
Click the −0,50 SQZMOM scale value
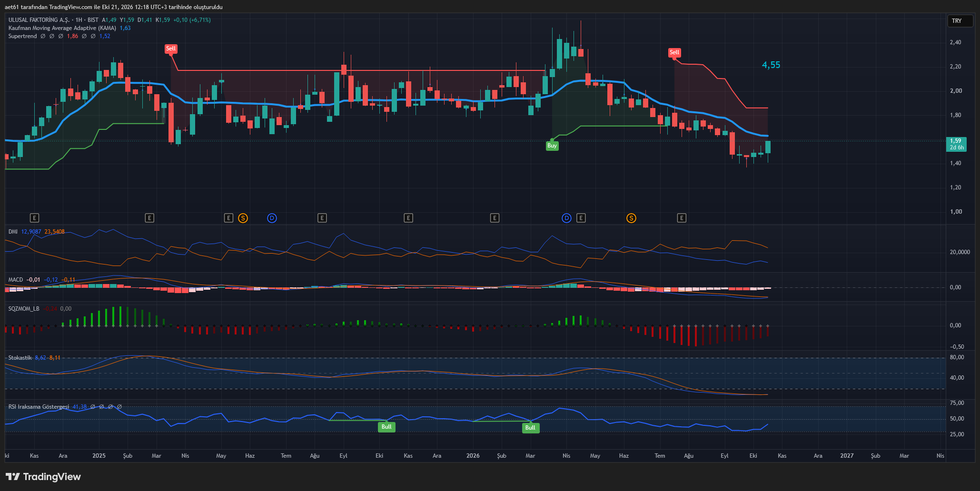(x=956, y=347)
